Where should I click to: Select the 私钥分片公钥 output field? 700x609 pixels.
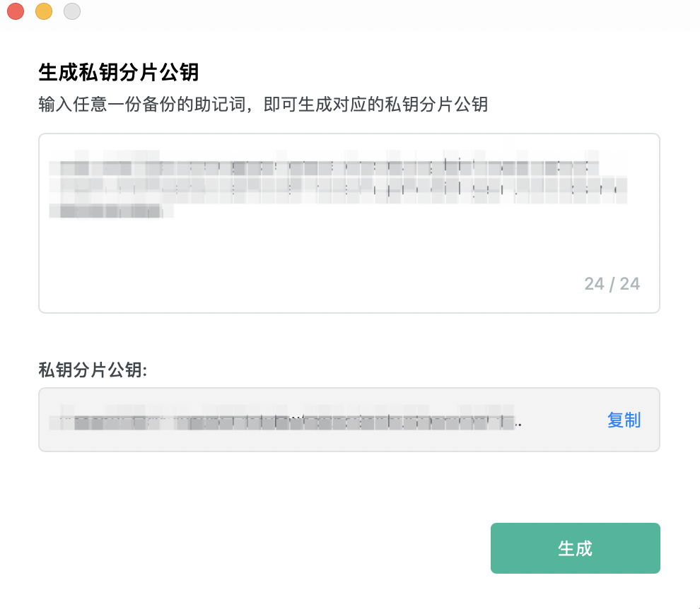click(x=349, y=420)
